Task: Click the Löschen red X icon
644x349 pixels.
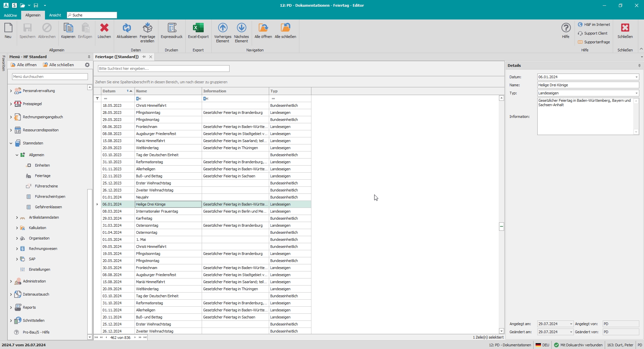Action: point(104,28)
